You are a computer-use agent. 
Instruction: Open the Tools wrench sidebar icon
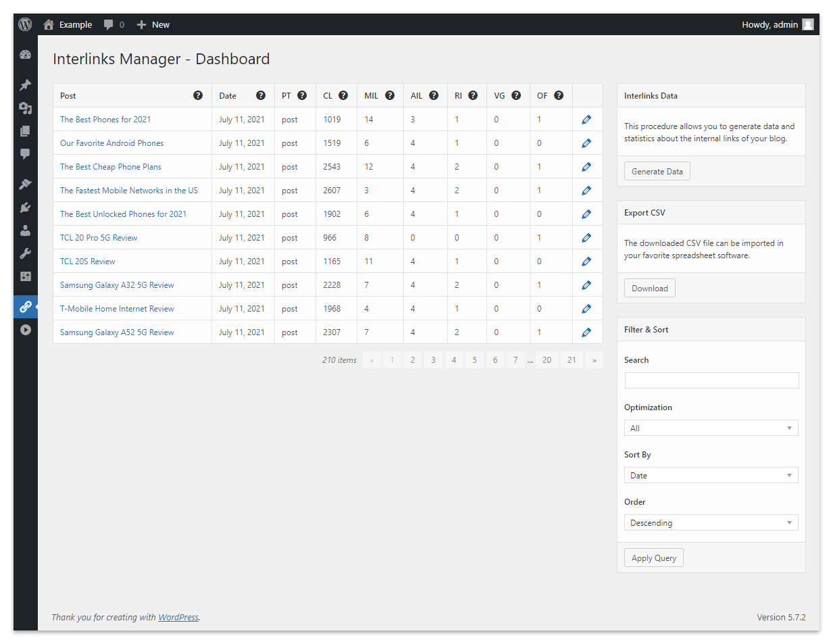26,253
